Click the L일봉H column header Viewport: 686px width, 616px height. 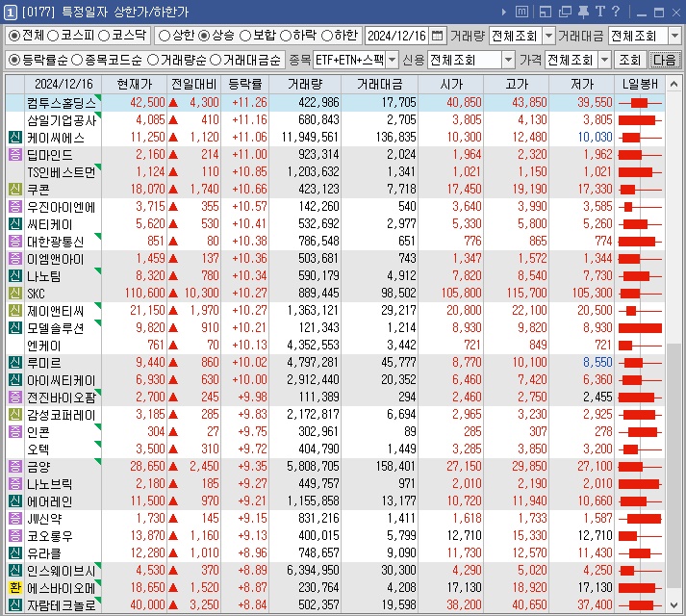click(x=640, y=84)
